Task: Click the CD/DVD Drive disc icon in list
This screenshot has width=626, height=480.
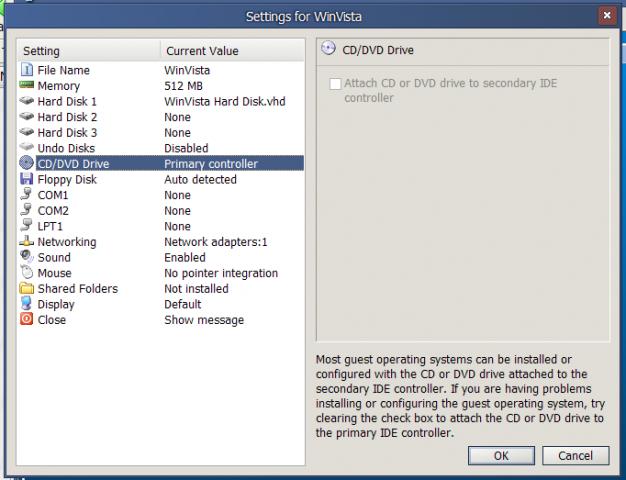Action: (x=27, y=163)
